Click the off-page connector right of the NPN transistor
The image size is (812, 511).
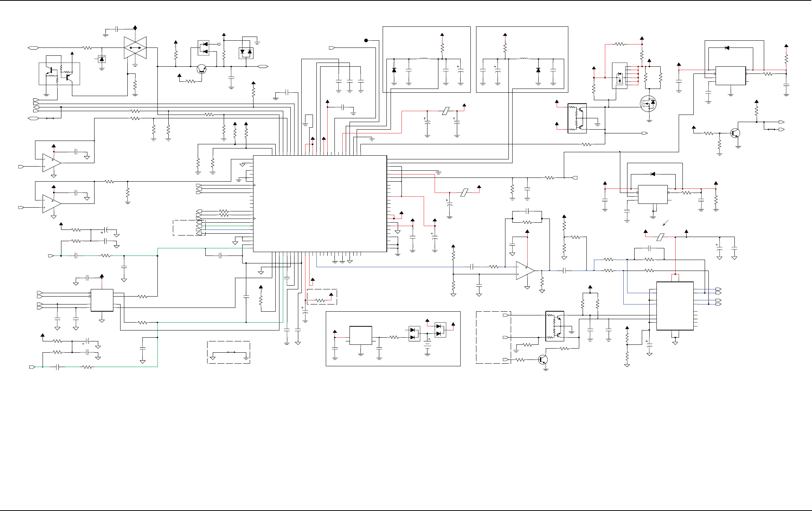click(x=263, y=66)
